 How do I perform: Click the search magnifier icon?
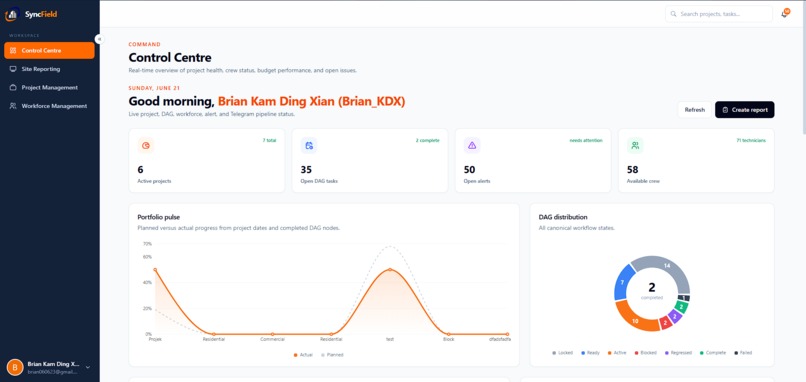point(673,14)
